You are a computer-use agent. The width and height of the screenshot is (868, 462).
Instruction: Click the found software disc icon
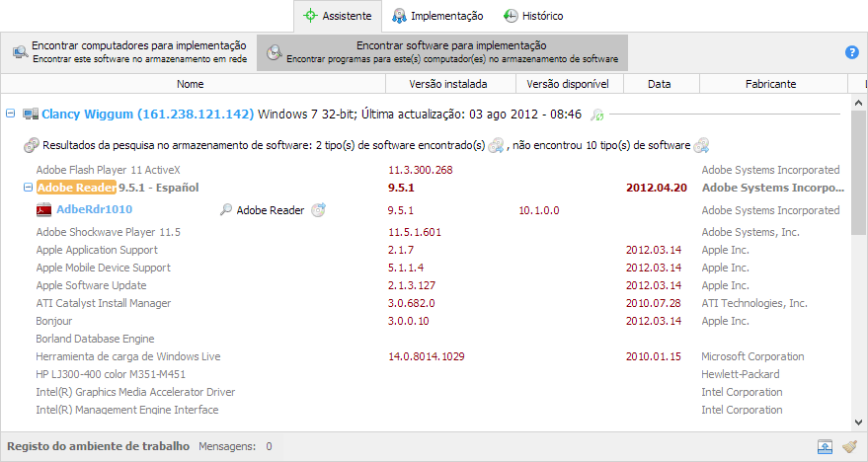coord(496,146)
